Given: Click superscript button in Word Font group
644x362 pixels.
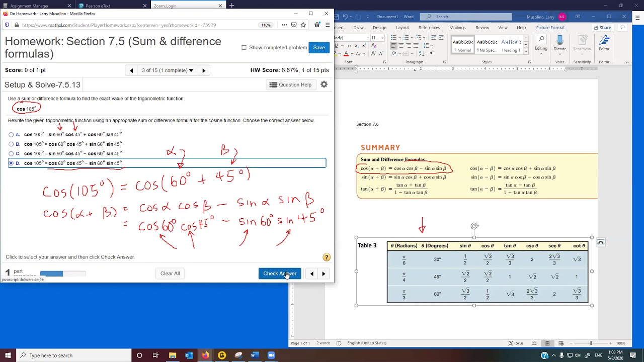Looking at the screenshot, I should coord(363,46).
